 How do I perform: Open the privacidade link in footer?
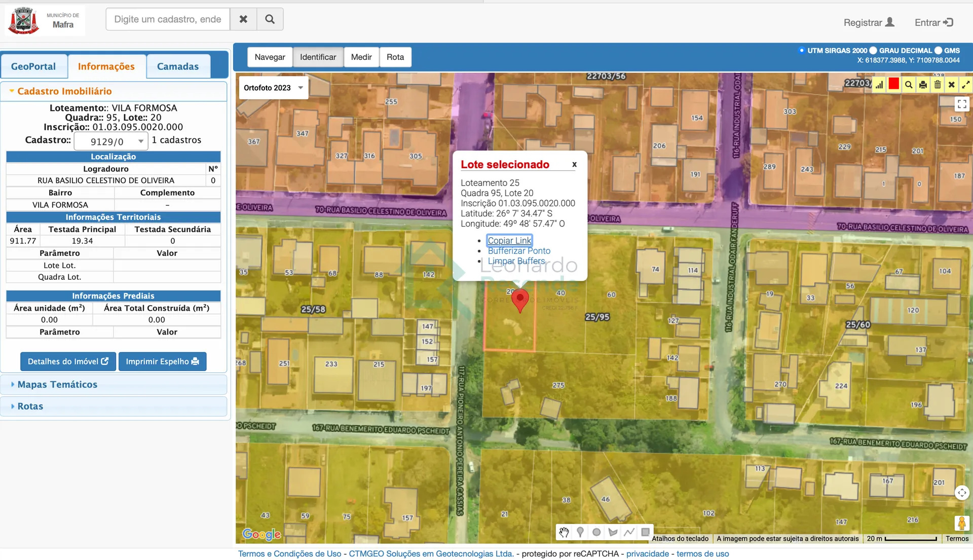[x=648, y=554]
